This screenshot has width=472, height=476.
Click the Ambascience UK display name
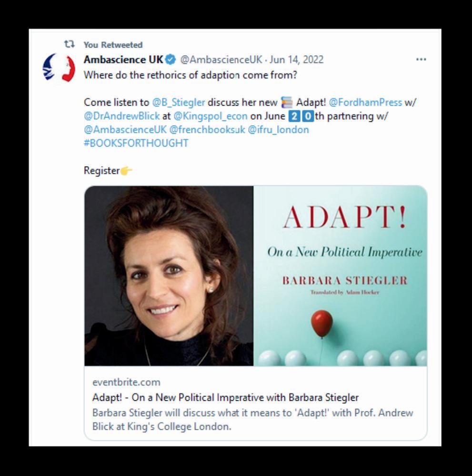coord(124,59)
